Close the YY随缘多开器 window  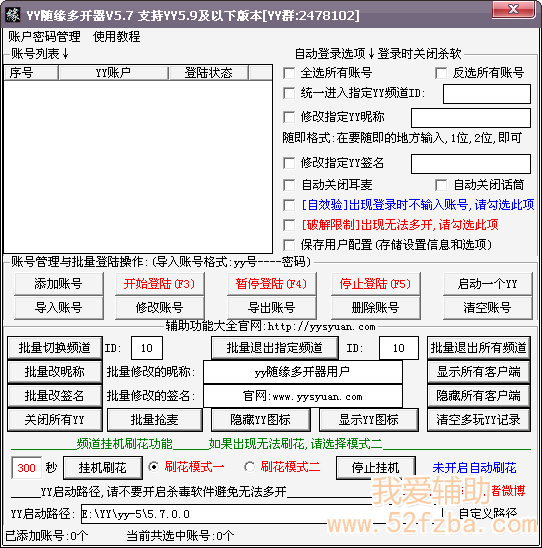[x=513, y=9]
